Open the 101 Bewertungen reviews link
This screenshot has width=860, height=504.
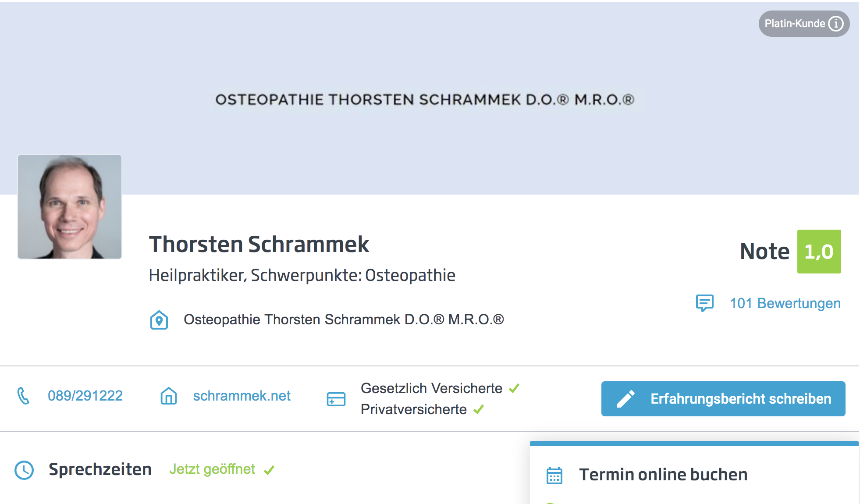[785, 303]
